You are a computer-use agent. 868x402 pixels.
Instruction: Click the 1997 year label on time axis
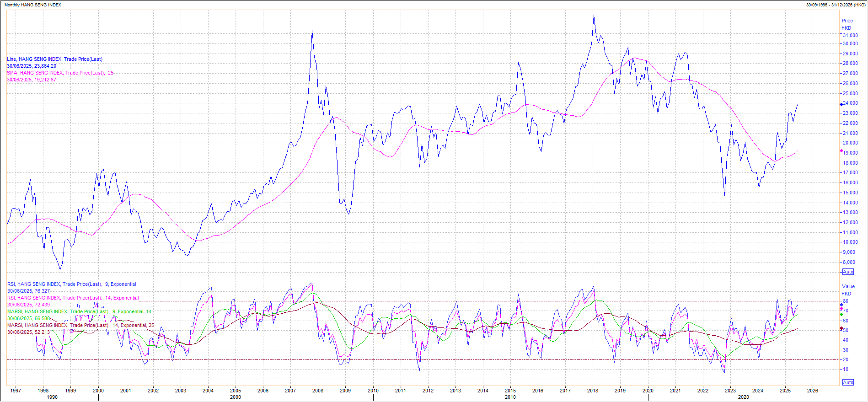point(16,391)
